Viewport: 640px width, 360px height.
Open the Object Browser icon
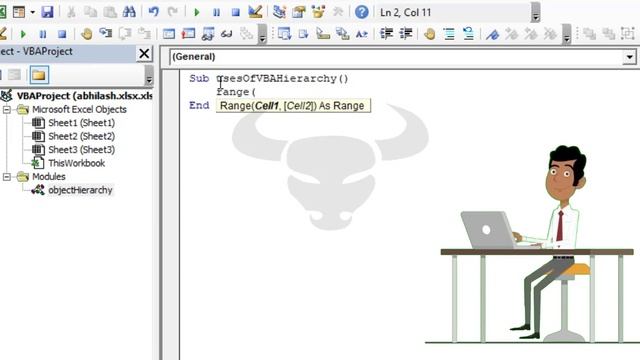click(318, 12)
